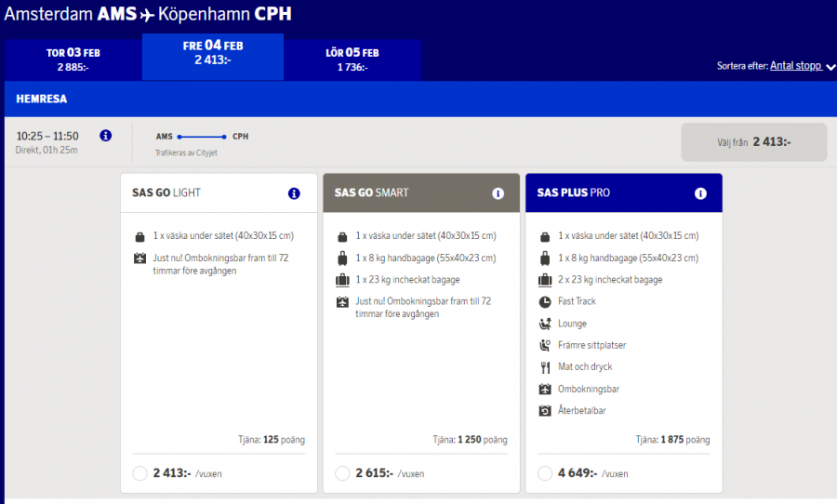This screenshot has width=837, height=504.
Task: Click the info icon beside flight time 10:25 – 11:50
Action: (105, 136)
